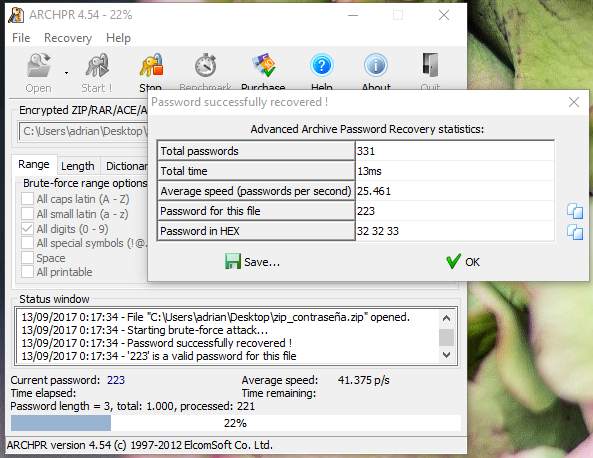Stop the recovery with the Stop icon

(151, 65)
